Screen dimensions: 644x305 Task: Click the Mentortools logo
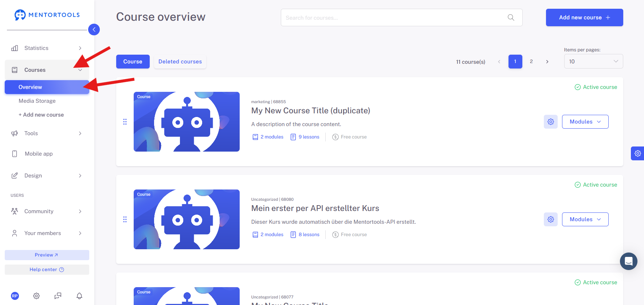tap(47, 15)
